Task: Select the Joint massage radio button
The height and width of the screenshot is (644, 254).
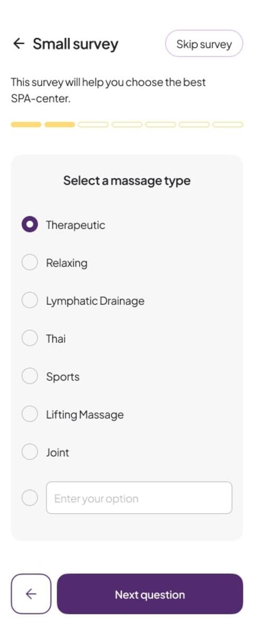Action: [x=30, y=452]
